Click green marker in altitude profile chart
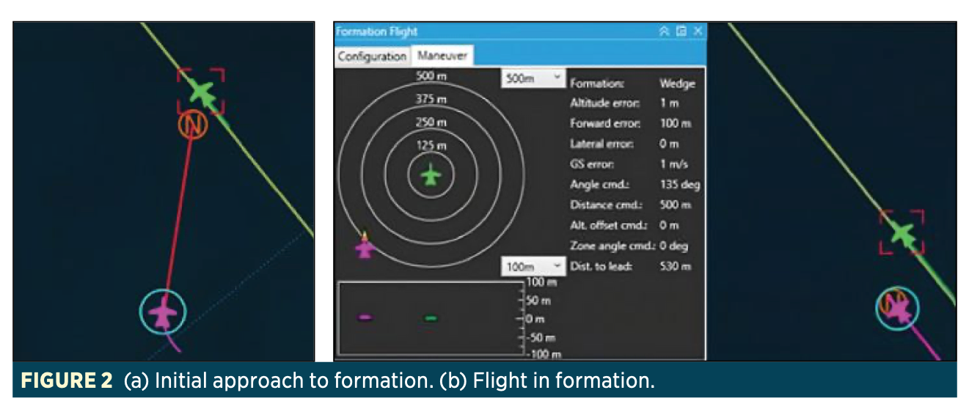 pos(431,317)
